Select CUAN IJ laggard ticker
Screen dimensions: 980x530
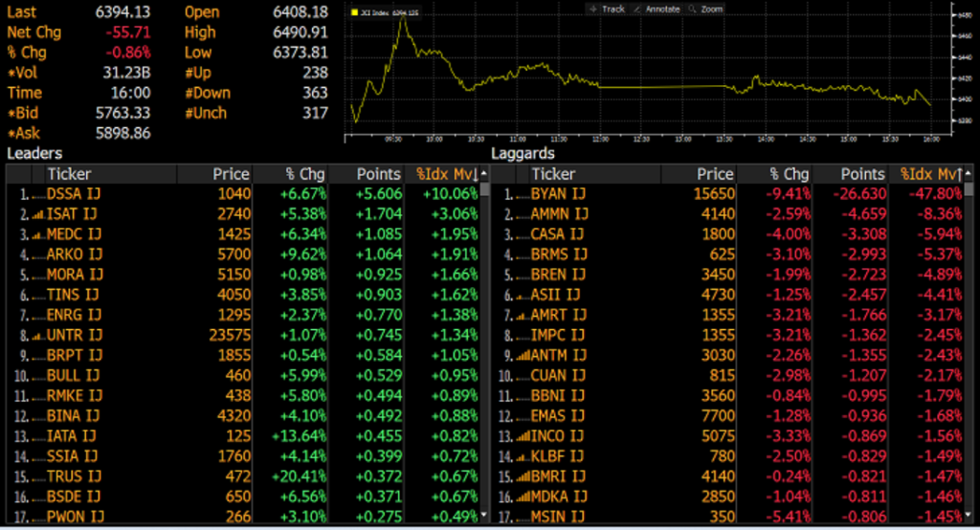click(558, 376)
